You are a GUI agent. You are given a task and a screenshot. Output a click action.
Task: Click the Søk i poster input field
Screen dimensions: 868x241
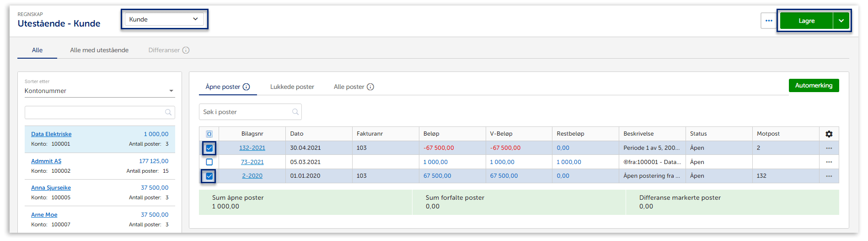245,112
